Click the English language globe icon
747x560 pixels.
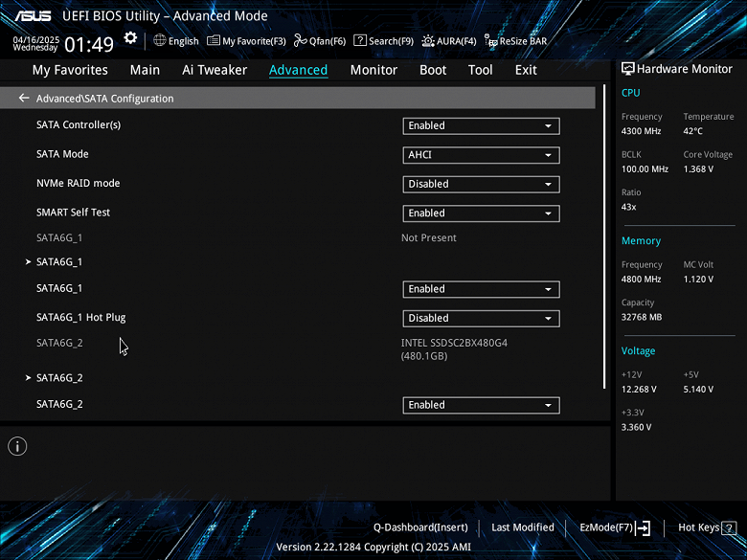click(x=160, y=40)
